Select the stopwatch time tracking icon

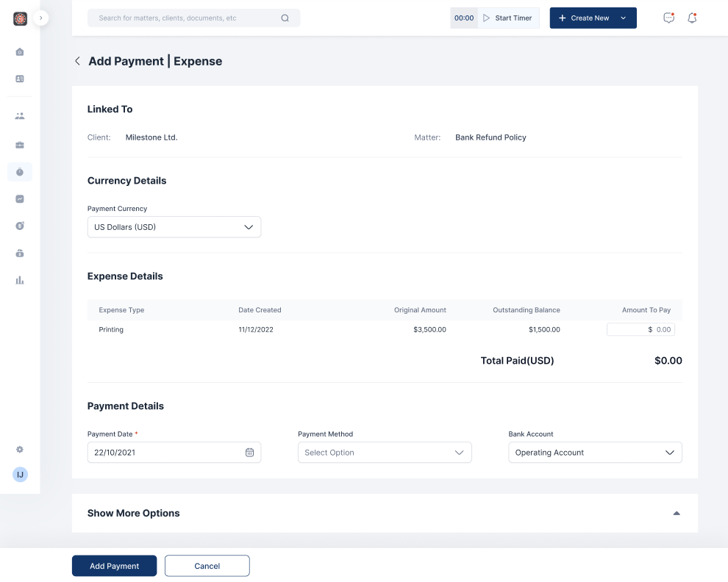click(x=20, y=172)
